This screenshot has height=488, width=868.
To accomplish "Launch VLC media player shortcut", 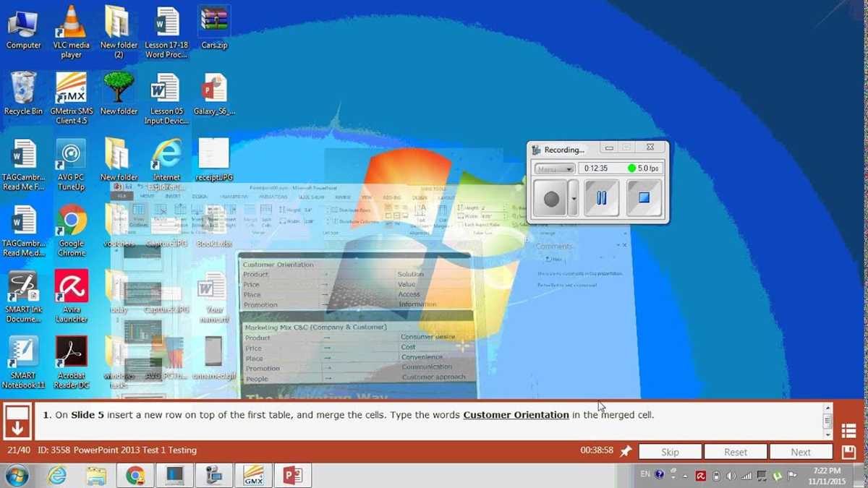I will click(x=71, y=32).
